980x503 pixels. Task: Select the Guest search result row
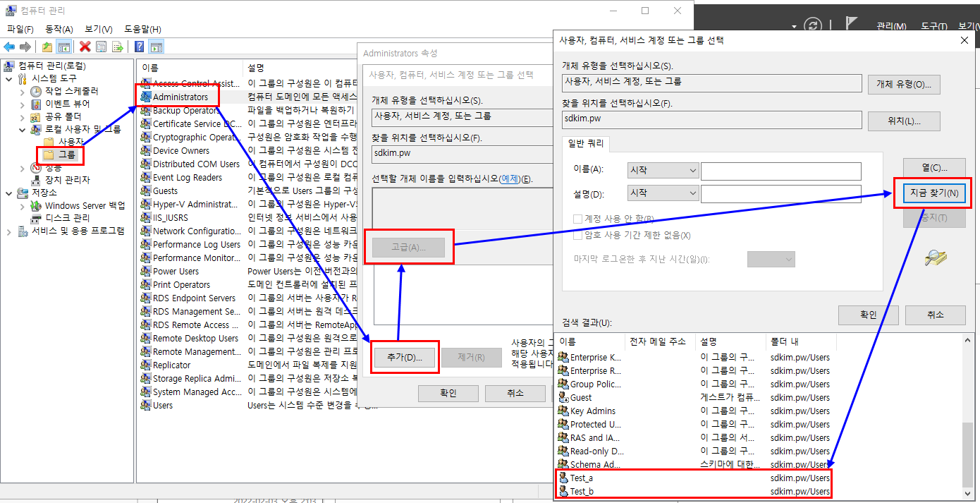694,398
